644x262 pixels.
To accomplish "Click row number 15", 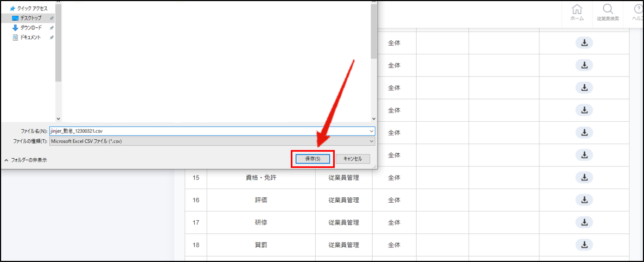I will point(196,178).
